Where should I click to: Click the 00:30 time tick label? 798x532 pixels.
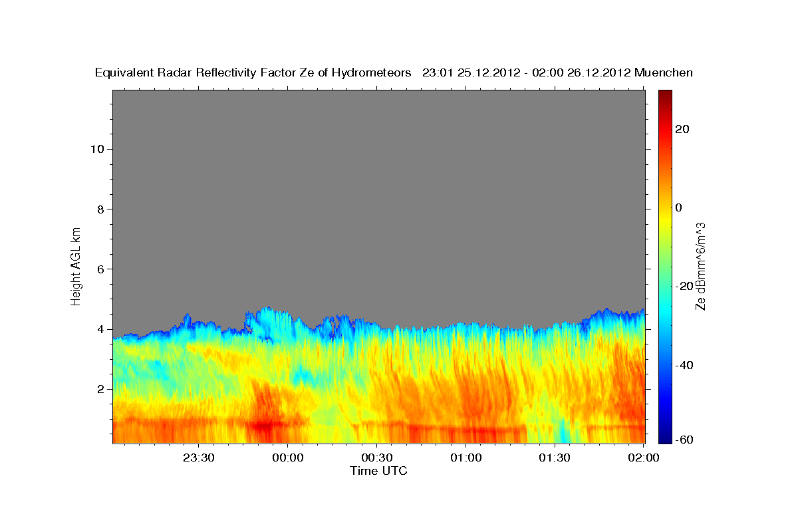click(377, 458)
